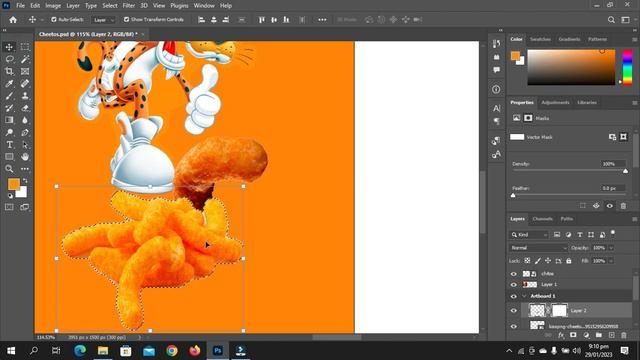
Task: Delete layer using Layers panel trash icon
Action: (624, 335)
